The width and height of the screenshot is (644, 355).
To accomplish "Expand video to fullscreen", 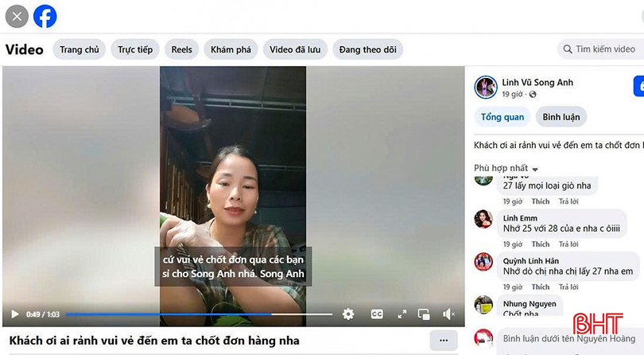I will 402,314.
